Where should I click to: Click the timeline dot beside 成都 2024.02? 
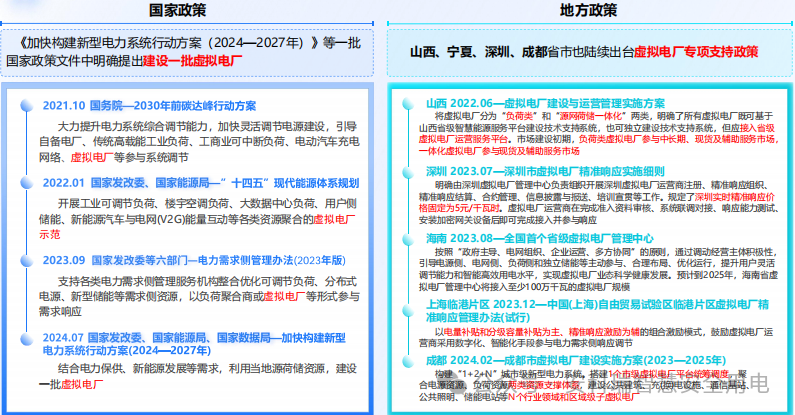click(408, 361)
